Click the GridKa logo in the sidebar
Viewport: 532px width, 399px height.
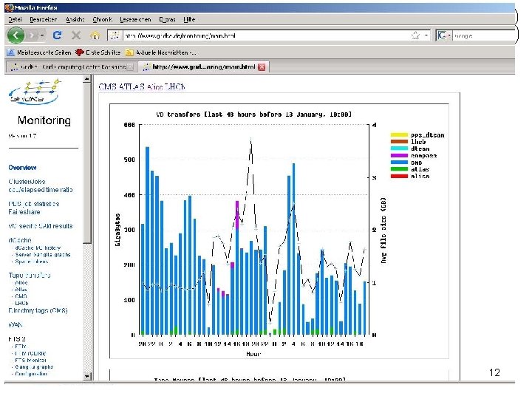coord(35,92)
